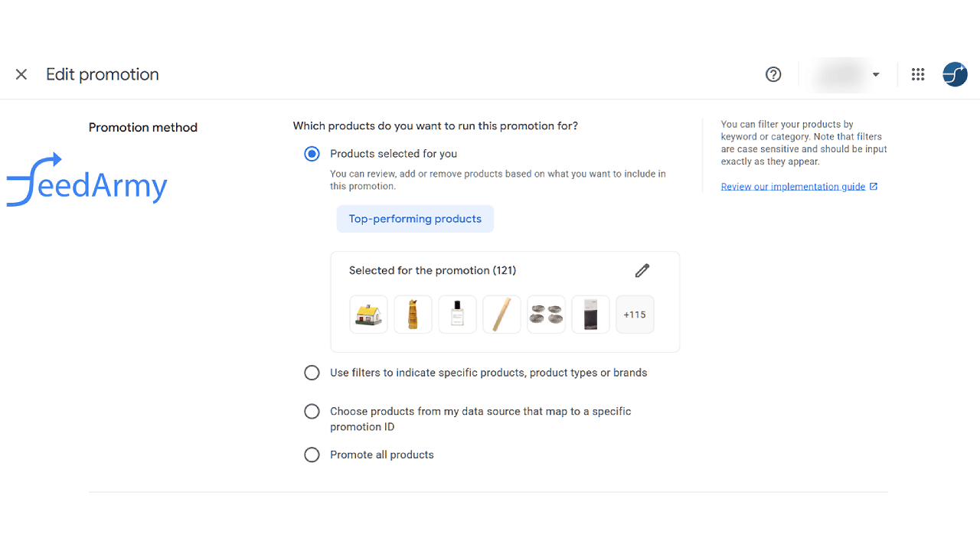This screenshot has height=551, width=980.
Task: Click the FeedArmy account avatar
Action: point(955,74)
